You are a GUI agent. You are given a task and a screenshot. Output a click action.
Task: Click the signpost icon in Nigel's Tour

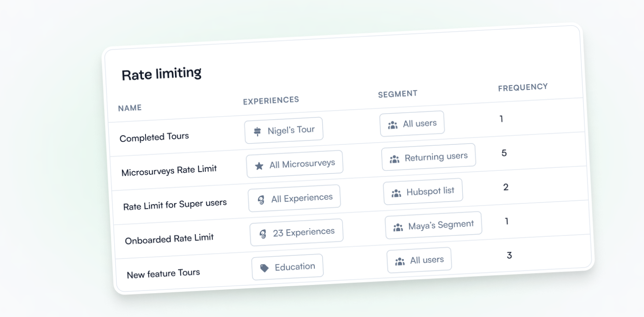click(258, 132)
